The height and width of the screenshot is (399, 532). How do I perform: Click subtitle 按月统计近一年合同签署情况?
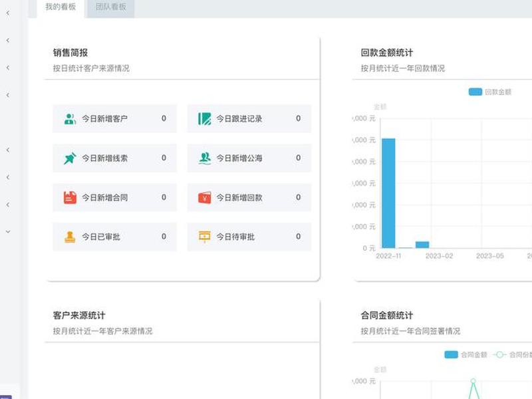tap(410, 331)
